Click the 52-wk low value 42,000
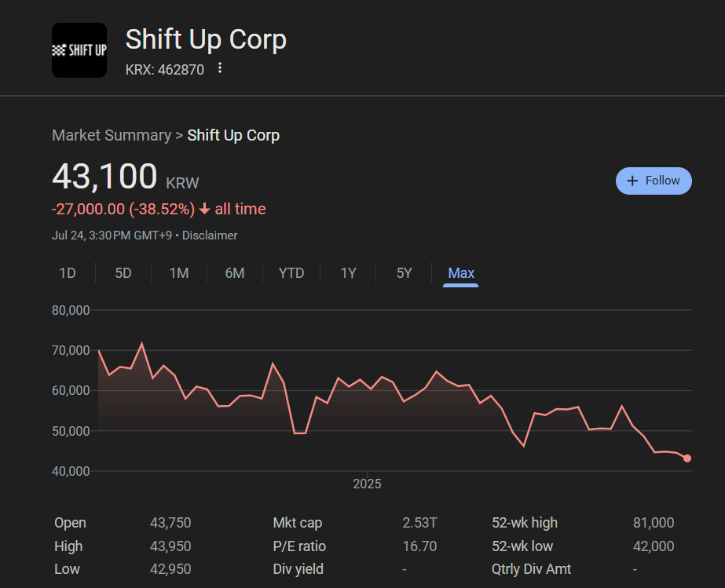This screenshot has height=588, width=725. pyautogui.click(x=654, y=546)
